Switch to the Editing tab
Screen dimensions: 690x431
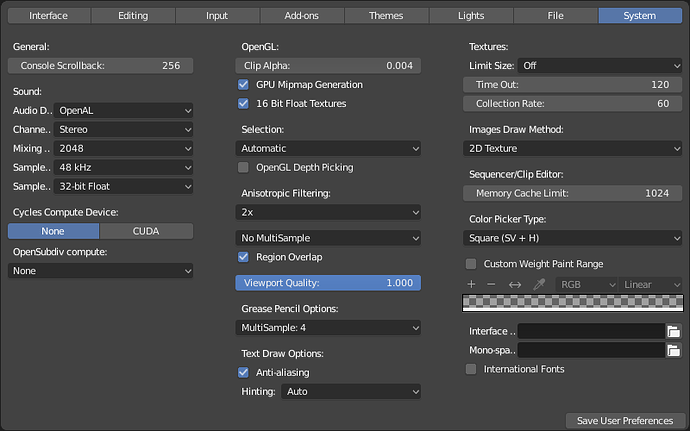[133, 15]
